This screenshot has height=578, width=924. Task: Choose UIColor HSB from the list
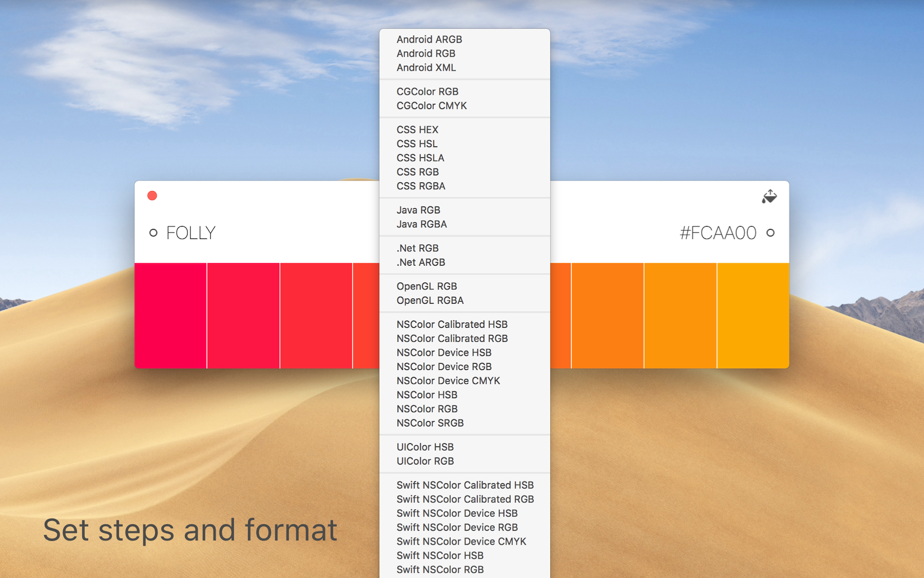(x=425, y=447)
